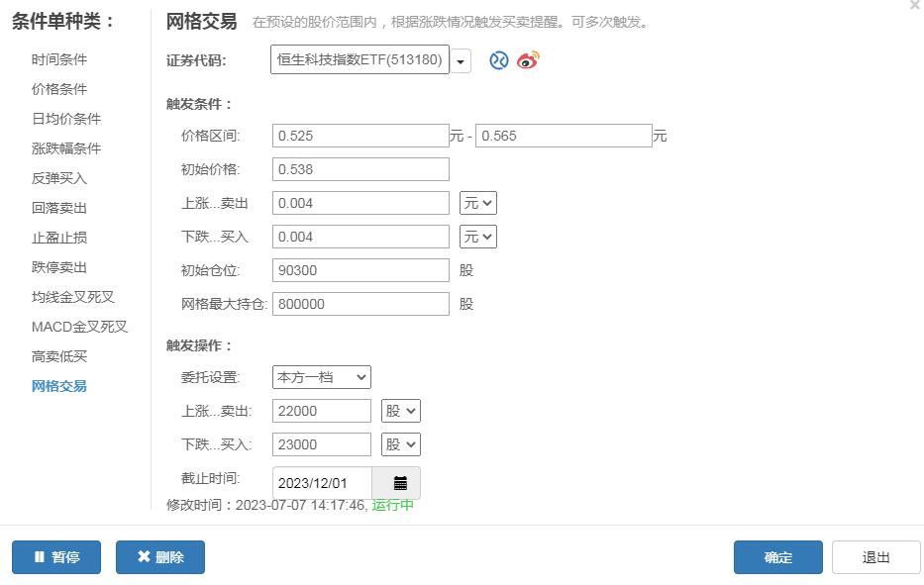
Task: Open the 上涨卖出 quantity unit 股 dropdown
Action: click(x=401, y=411)
